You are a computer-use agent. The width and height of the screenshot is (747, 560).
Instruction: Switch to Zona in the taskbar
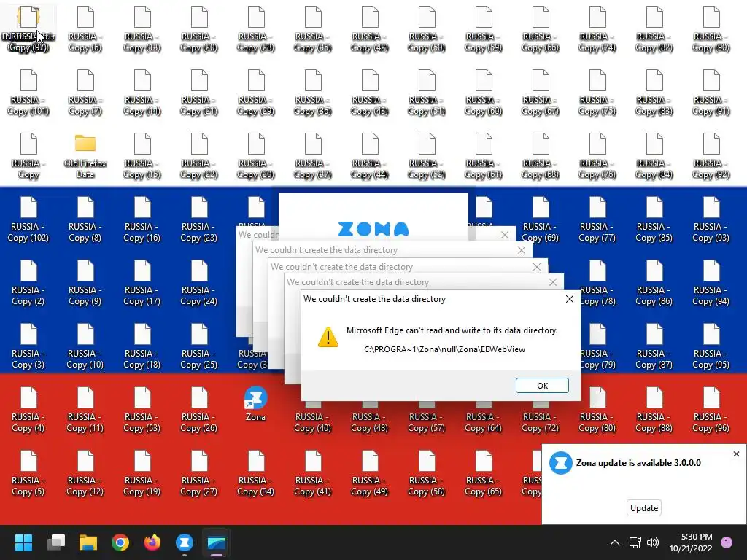(x=185, y=542)
